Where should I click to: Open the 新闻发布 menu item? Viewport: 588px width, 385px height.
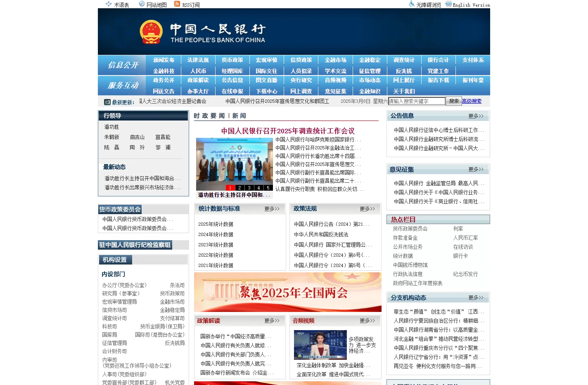pos(164,60)
